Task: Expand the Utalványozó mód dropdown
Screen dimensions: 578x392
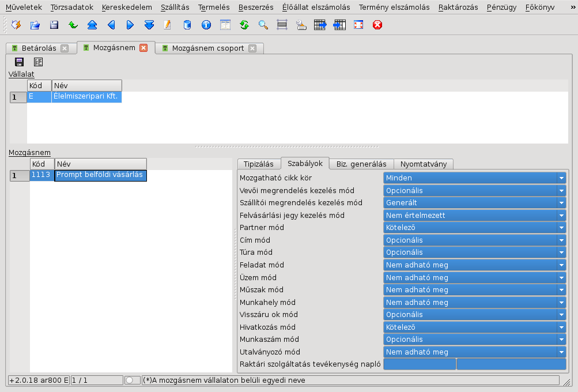Action: (475, 352)
